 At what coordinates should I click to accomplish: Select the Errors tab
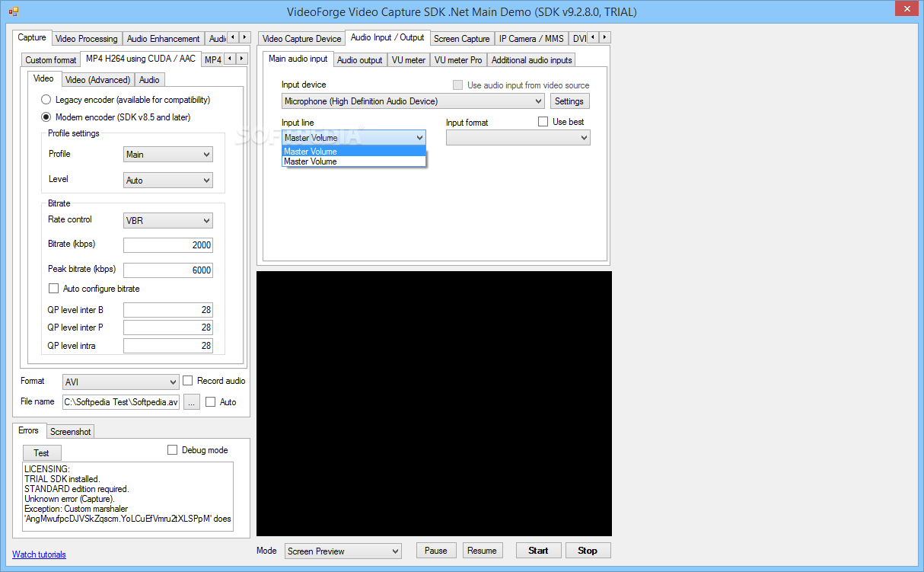pyautogui.click(x=28, y=430)
